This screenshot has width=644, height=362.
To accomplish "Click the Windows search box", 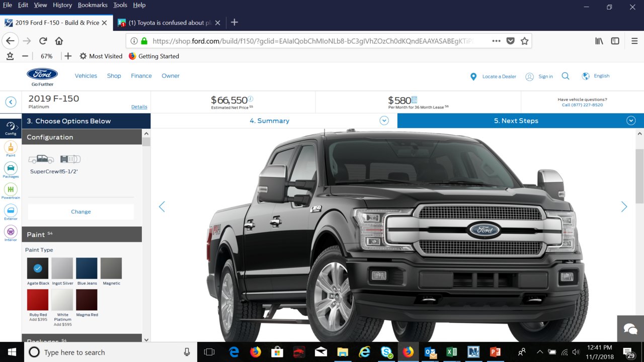I will [110, 352].
